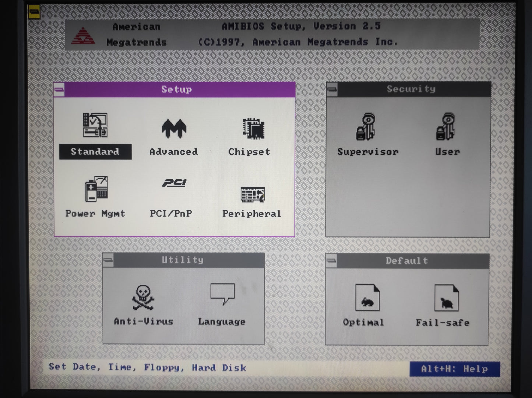Open the Default window control menu

tap(331, 261)
